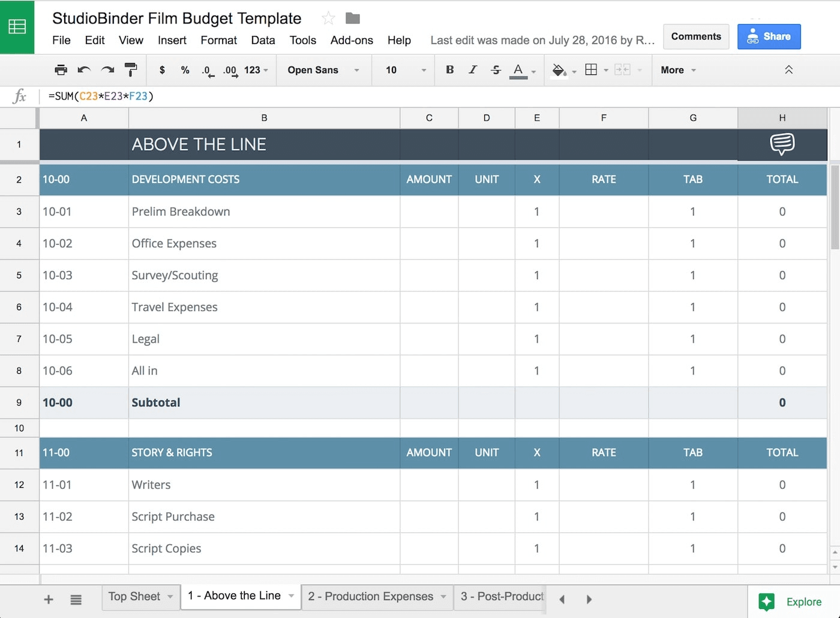Move spreadsheet to a folder

click(352, 18)
